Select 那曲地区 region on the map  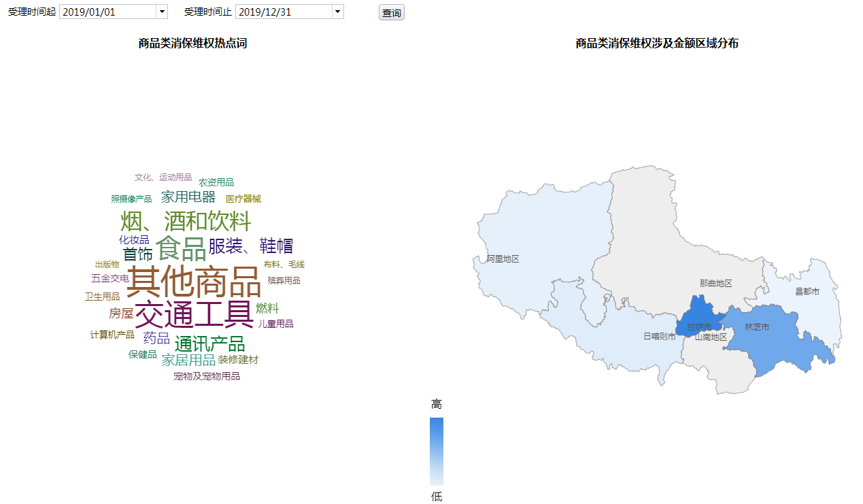[680, 258]
